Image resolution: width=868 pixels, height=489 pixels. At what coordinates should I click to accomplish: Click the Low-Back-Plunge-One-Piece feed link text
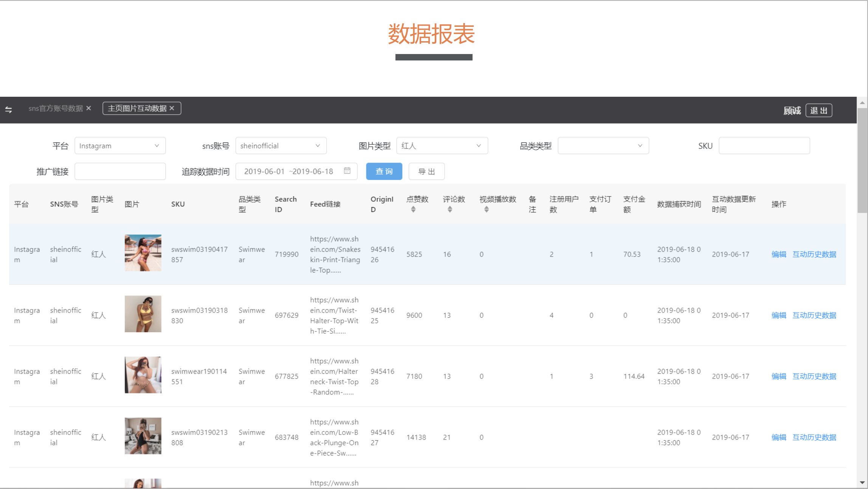click(x=334, y=437)
